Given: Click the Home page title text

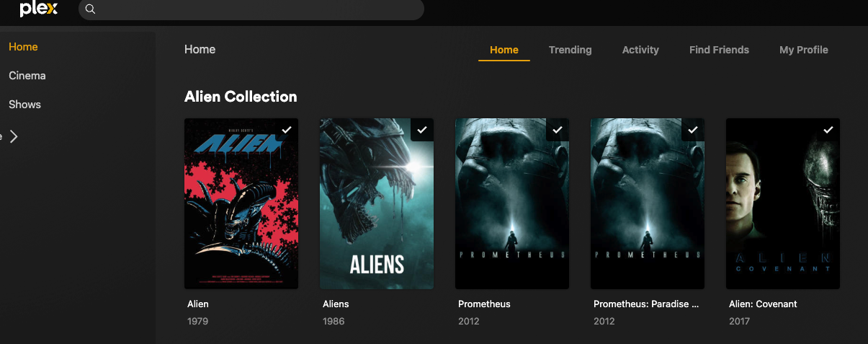Looking at the screenshot, I should pos(200,50).
